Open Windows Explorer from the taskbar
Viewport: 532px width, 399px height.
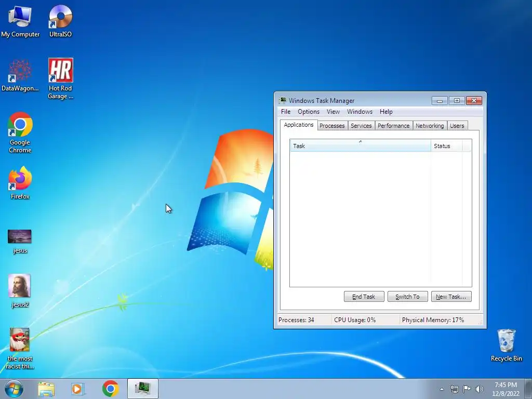(46, 389)
